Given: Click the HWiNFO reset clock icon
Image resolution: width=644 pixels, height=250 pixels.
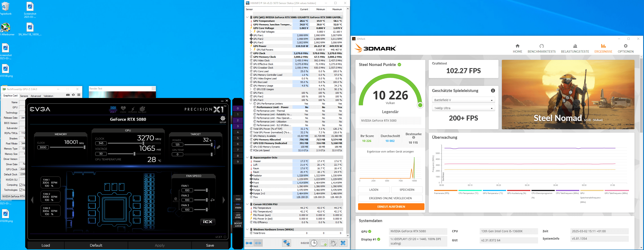Looking at the screenshot, I should tap(314, 243).
